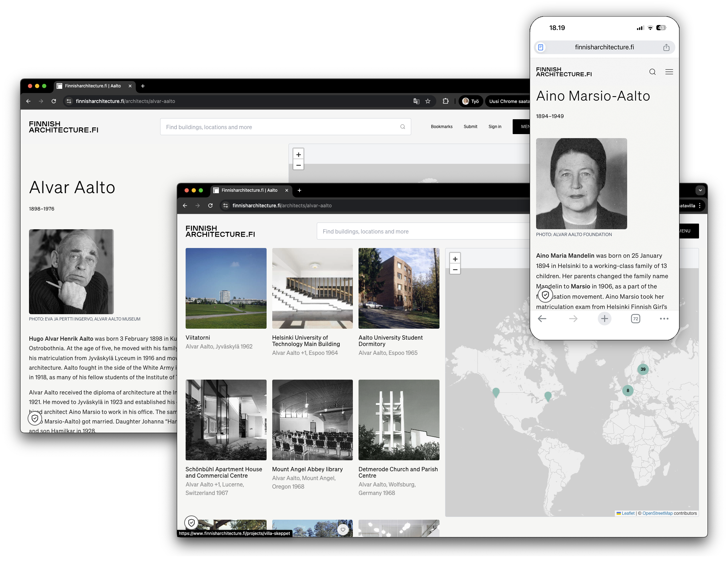Click the Sign in link

coord(495,127)
